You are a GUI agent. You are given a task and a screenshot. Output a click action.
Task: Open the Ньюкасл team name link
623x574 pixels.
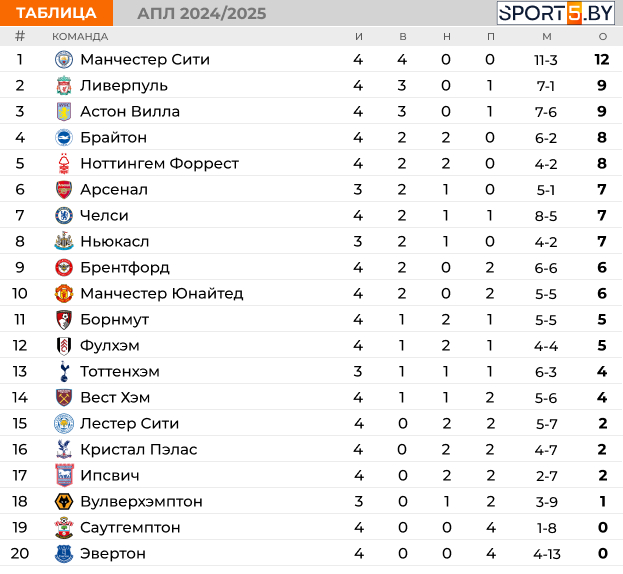pos(114,242)
